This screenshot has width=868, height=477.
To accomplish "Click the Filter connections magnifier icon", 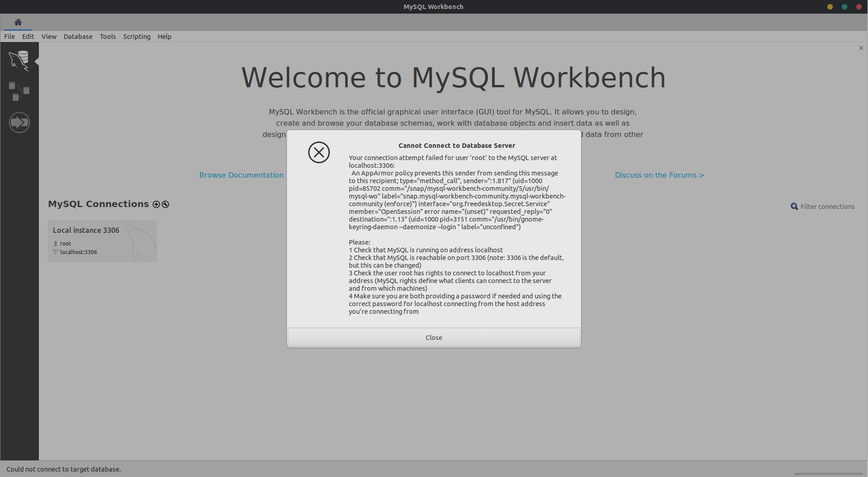I will (794, 207).
